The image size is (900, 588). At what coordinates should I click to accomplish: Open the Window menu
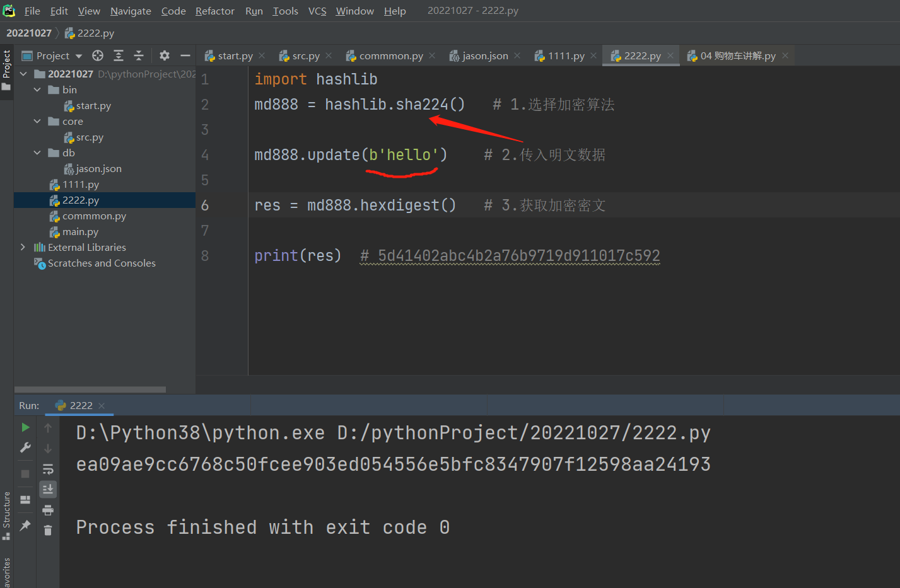355,11
